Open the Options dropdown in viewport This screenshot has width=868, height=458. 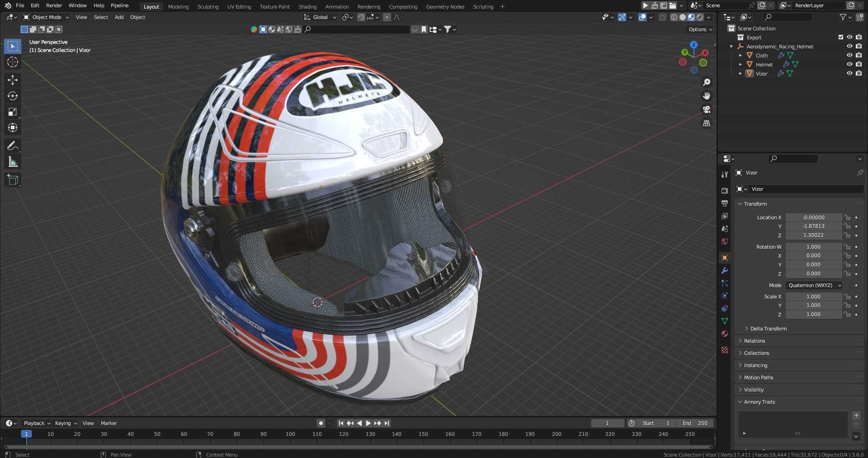click(700, 29)
